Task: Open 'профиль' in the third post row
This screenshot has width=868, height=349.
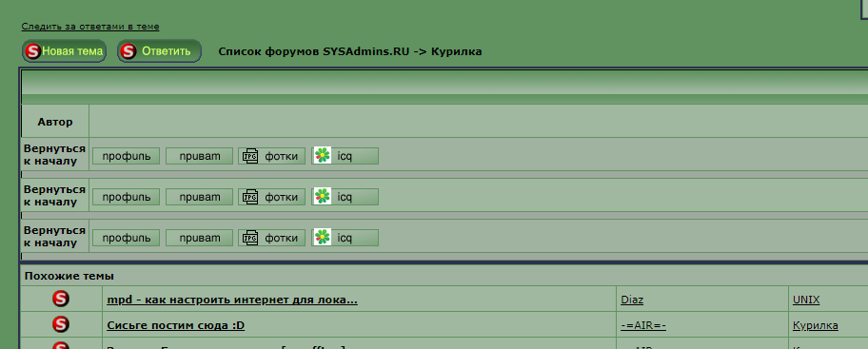Action: click(127, 238)
